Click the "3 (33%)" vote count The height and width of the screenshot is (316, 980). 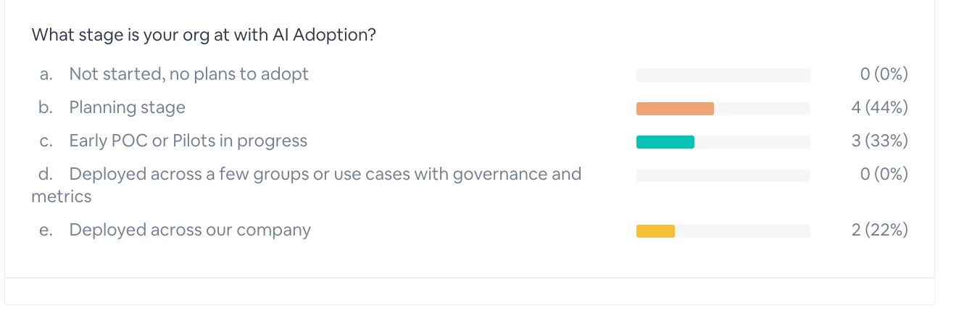(879, 141)
